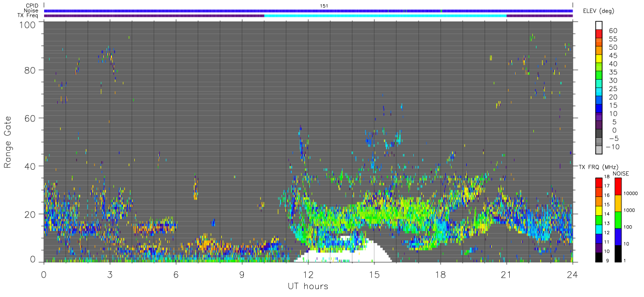
Task: Click the green NOISE swatch between 100 and 1000
Action: [617, 219]
